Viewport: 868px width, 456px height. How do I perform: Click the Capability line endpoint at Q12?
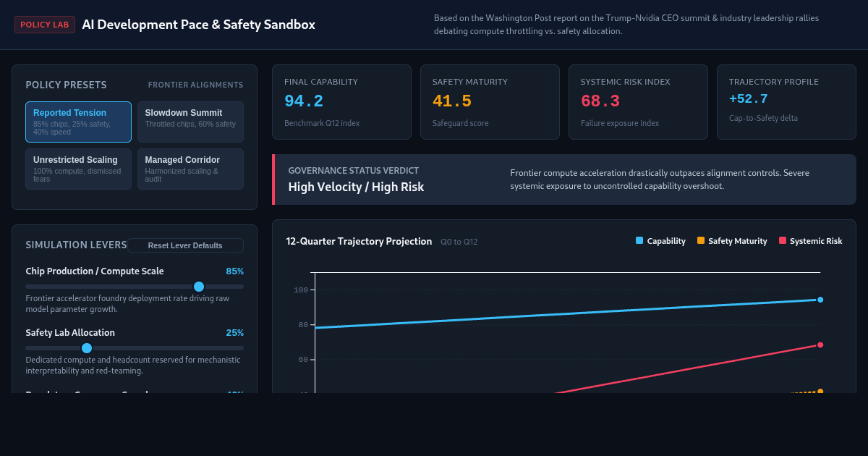pyautogui.click(x=820, y=300)
